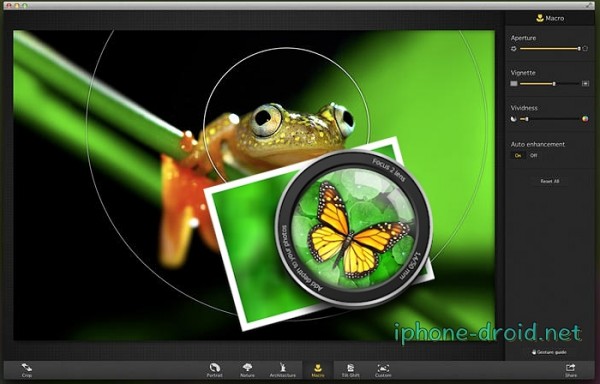Switch to Tilt Shift mode
Screen dimensions: 600x384
(x=350, y=370)
